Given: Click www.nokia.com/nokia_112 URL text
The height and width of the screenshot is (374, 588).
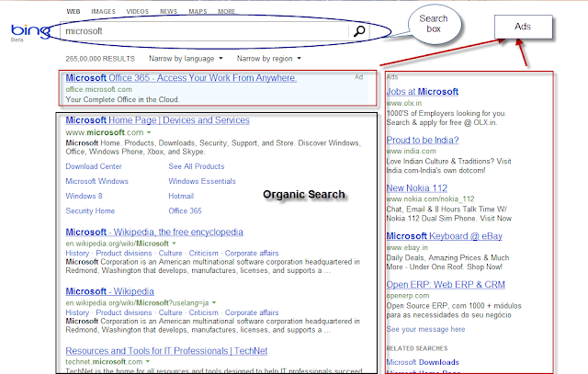Looking at the screenshot, I should click(x=431, y=199).
